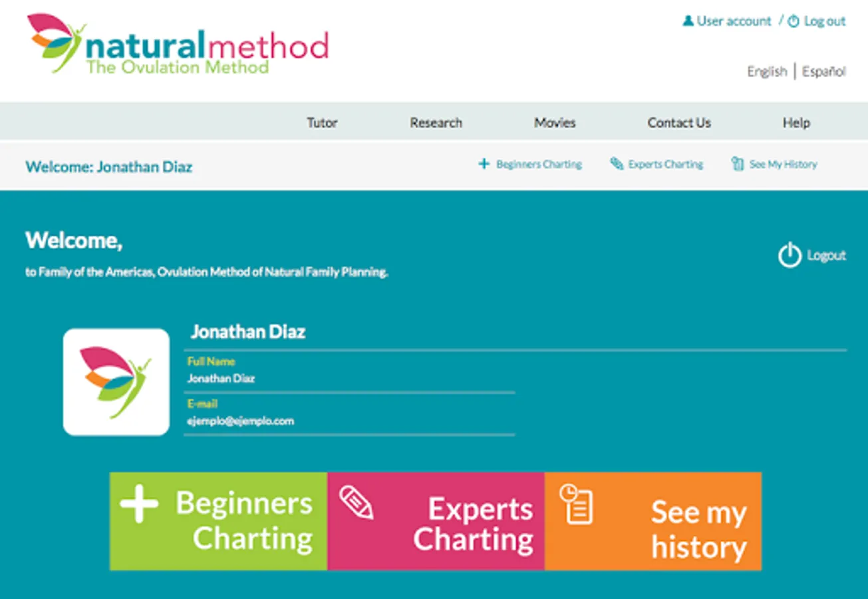The height and width of the screenshot is (599, 868).
Task: Click the pencil icon next to Experts Charting link
Action: (x=617, y=164)
